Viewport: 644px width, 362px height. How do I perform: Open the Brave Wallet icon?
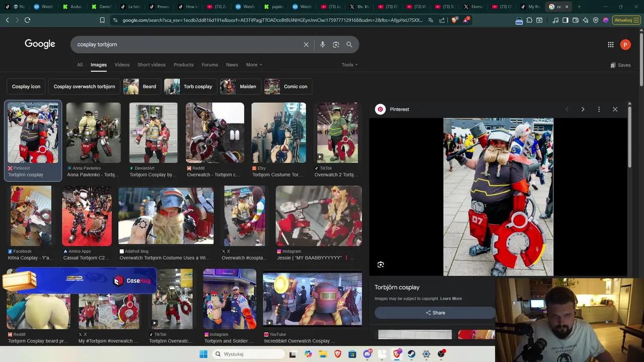pyautogui.click(x=576, y=20)
